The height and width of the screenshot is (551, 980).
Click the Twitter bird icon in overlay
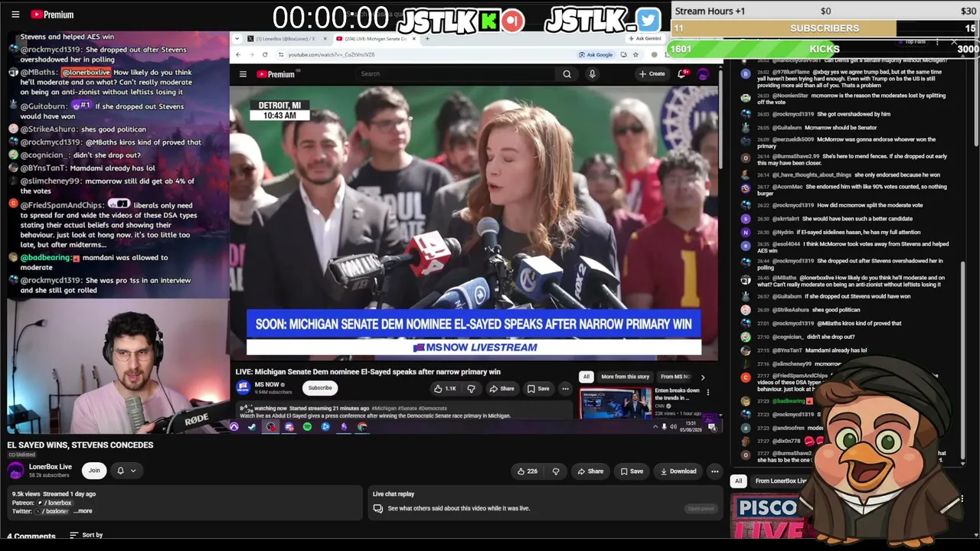coord(648,20)
